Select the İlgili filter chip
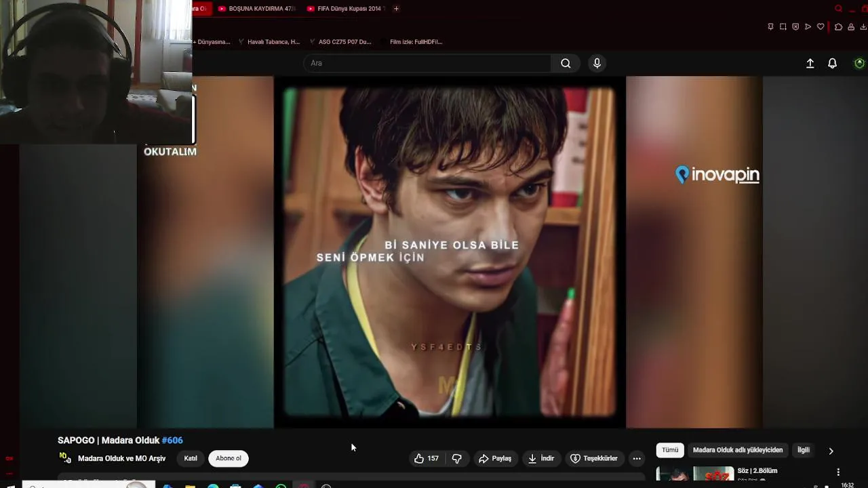The image size is (868, 488). pyautogui.click(x=804, y=450)
